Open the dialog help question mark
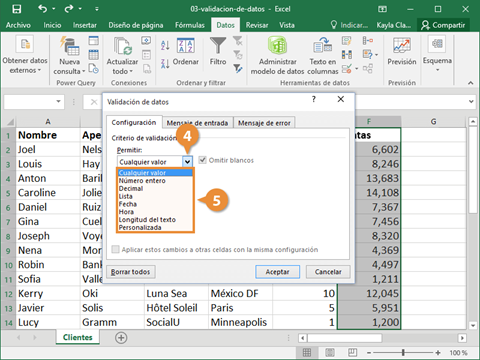480x360 pixels. point(314,99)
